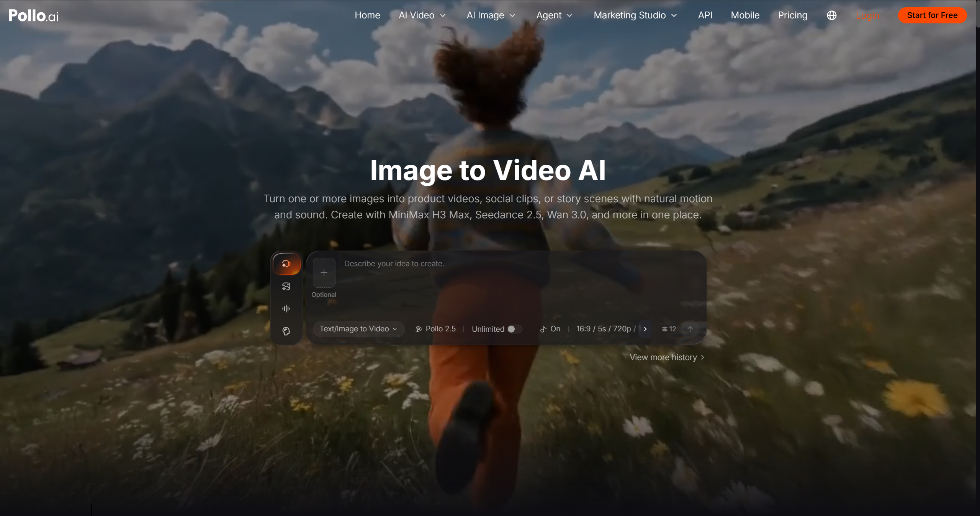Click the credits icon showing 12
This screenshot has height=516, width=980.
click(669, 329)
